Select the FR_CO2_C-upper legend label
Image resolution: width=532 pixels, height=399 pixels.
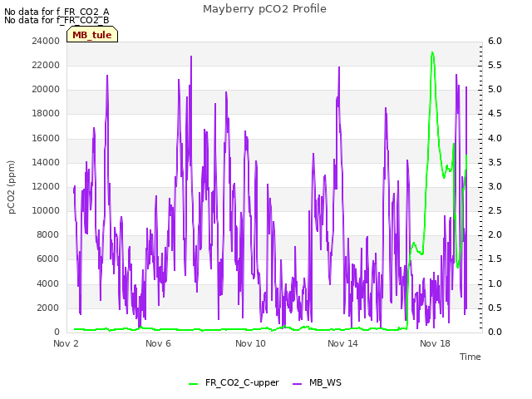[x=242, y=382]
